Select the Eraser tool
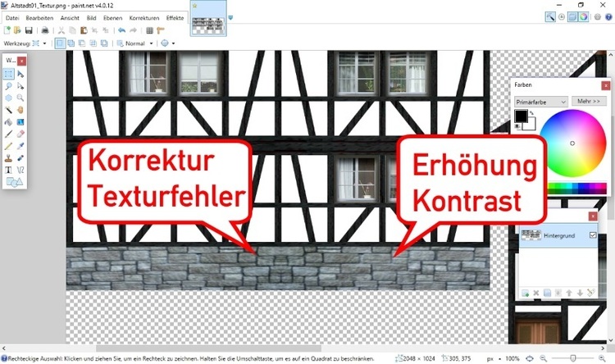Screen dimensions: 615x364 coord(20,134)
